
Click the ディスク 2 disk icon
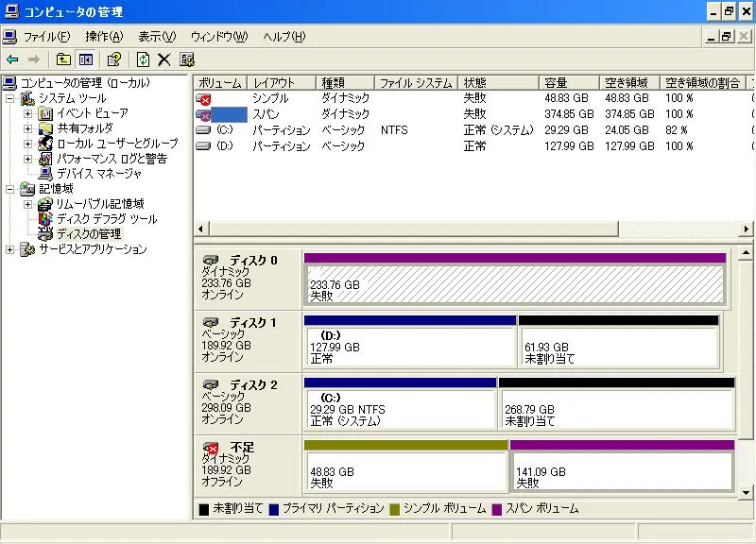click(211, 385)
